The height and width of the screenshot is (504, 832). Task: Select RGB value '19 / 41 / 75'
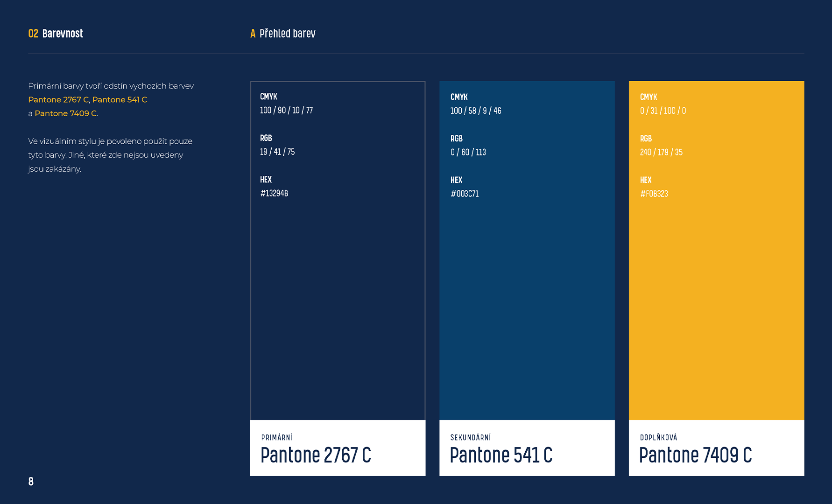[277, 152]
